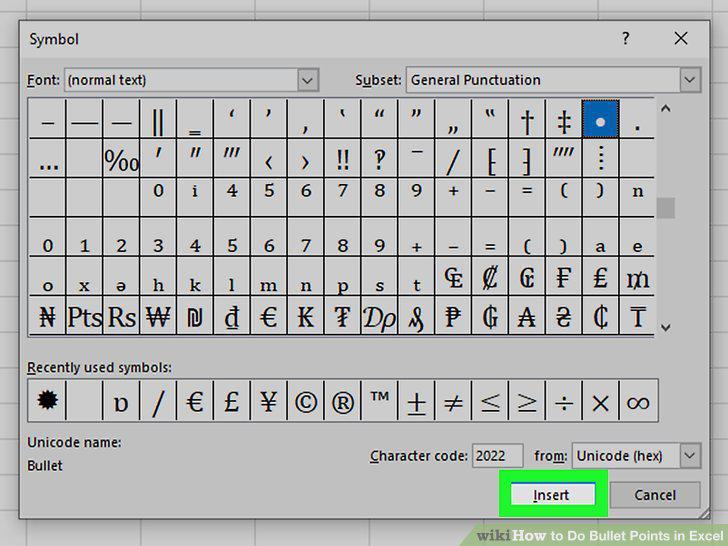Click the symbol grid scrollbar thumb
Viewport: 728px width, 546px height.
click(x=665, y=208)
